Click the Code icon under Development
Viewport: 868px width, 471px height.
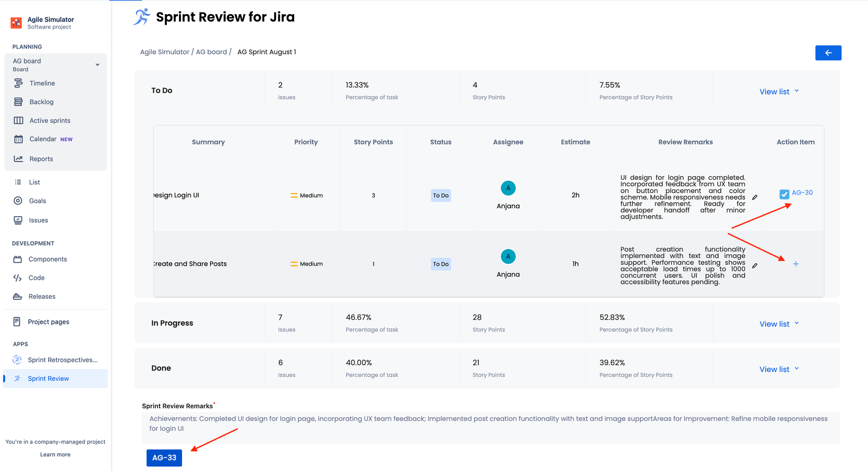pyautogui.click(x=17, y=278)
